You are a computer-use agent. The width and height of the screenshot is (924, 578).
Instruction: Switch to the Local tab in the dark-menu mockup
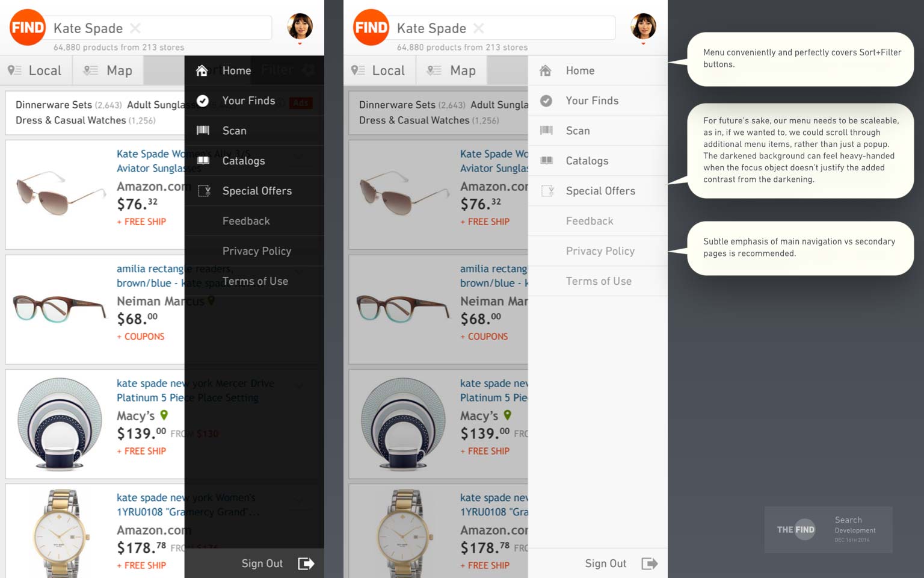tap(36, 70)
